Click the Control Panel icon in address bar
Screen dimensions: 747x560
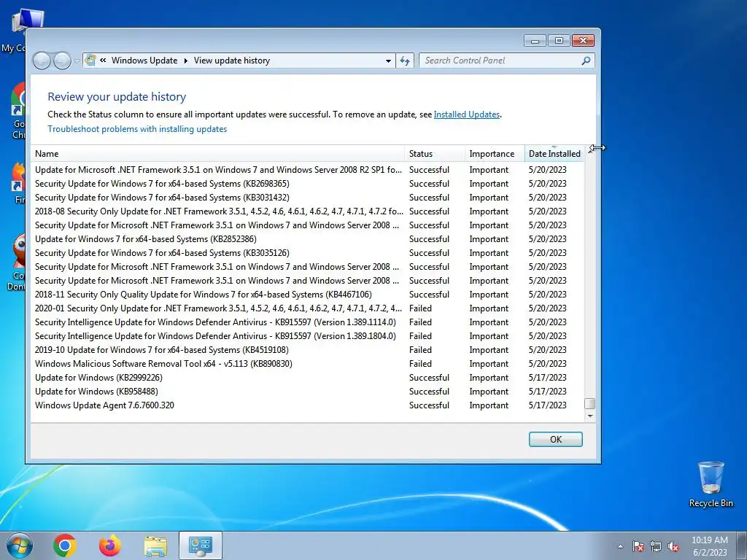[90, 61]
